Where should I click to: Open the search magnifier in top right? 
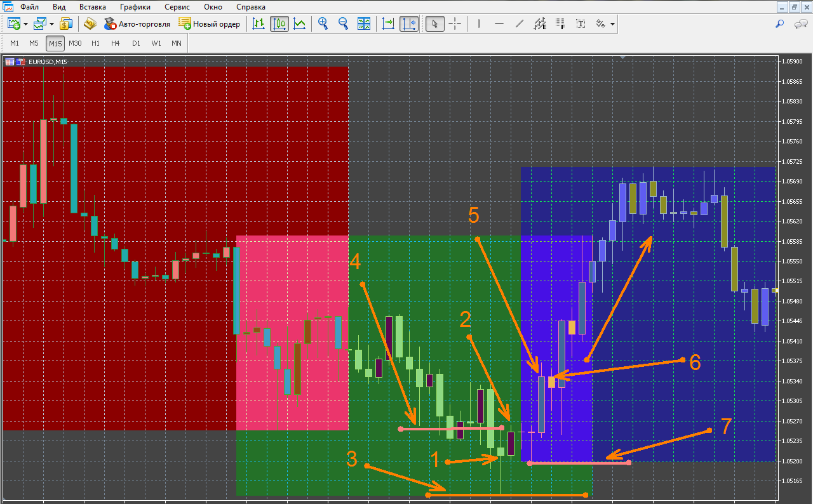(x=780, y=24)
